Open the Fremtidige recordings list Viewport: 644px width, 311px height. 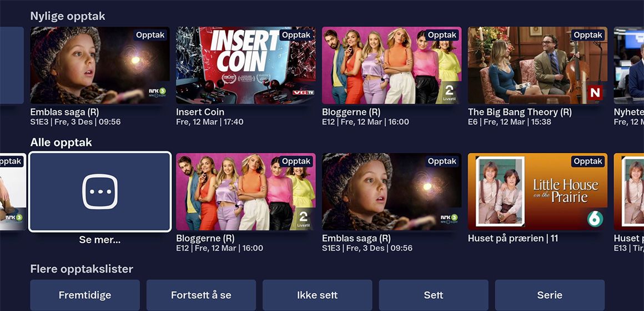pyautogui.click(x=85, y=295)
